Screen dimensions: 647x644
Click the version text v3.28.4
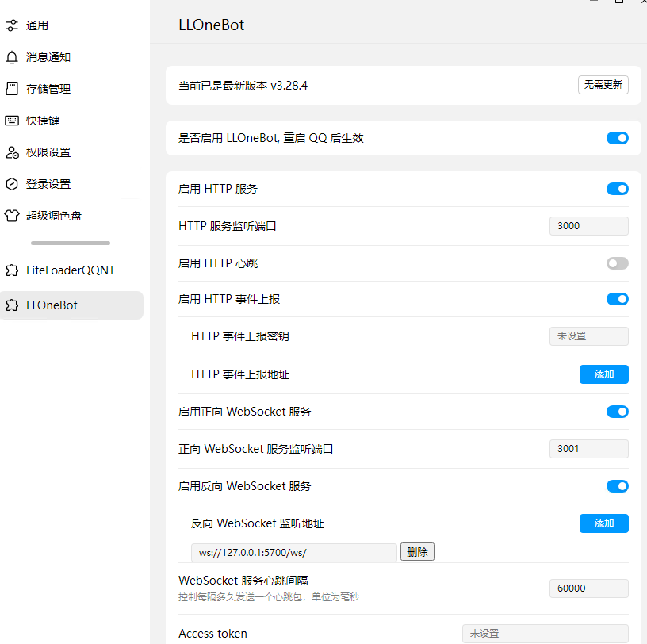[289, 86]
